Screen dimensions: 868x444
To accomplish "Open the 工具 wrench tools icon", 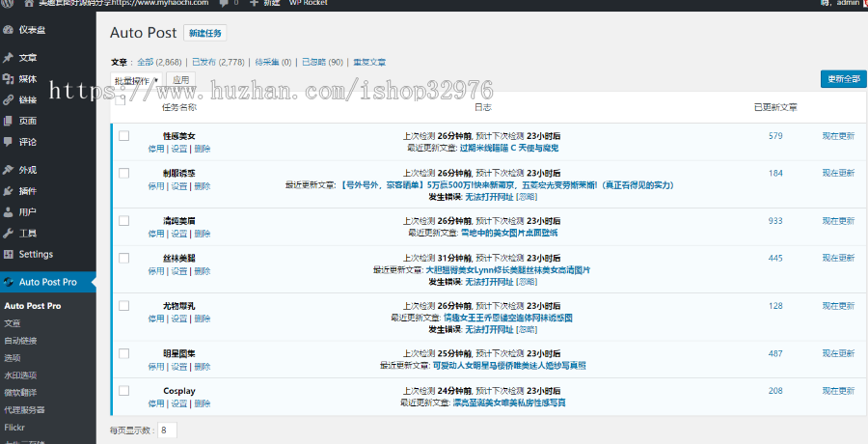I will (x=8, y=234).
